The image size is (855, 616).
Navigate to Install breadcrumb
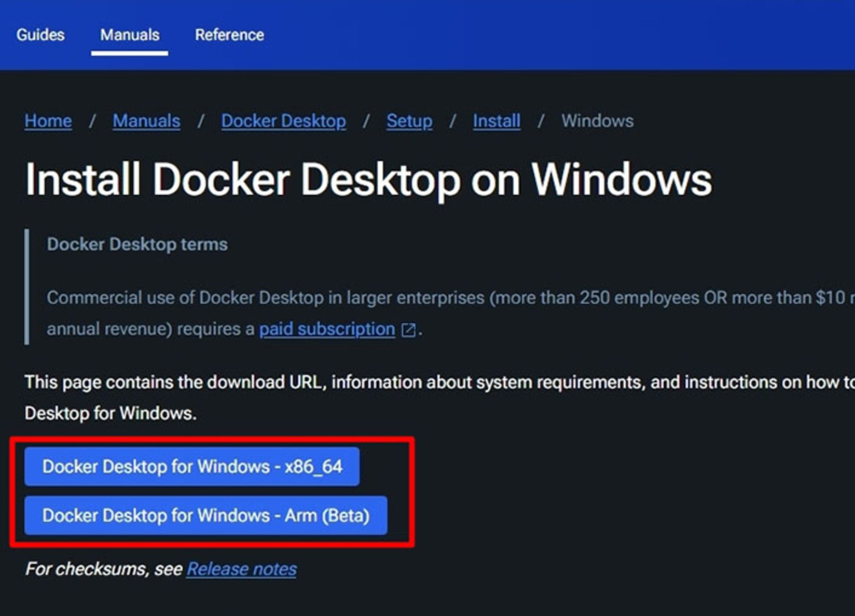pos(497,121)
